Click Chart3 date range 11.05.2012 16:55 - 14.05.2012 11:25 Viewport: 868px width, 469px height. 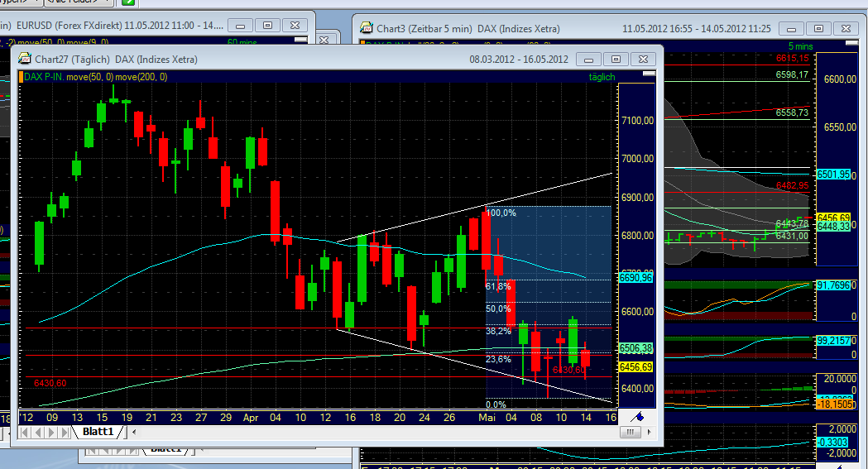697,28
